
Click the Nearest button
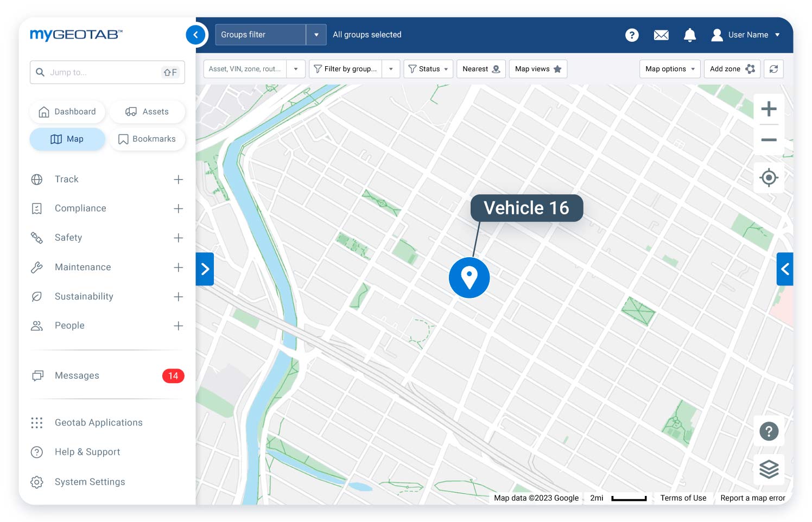pyautogui.click(x=481, y=69)
